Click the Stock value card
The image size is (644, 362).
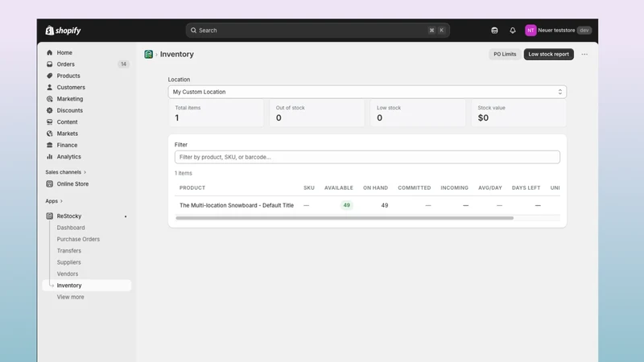[518, 113]
